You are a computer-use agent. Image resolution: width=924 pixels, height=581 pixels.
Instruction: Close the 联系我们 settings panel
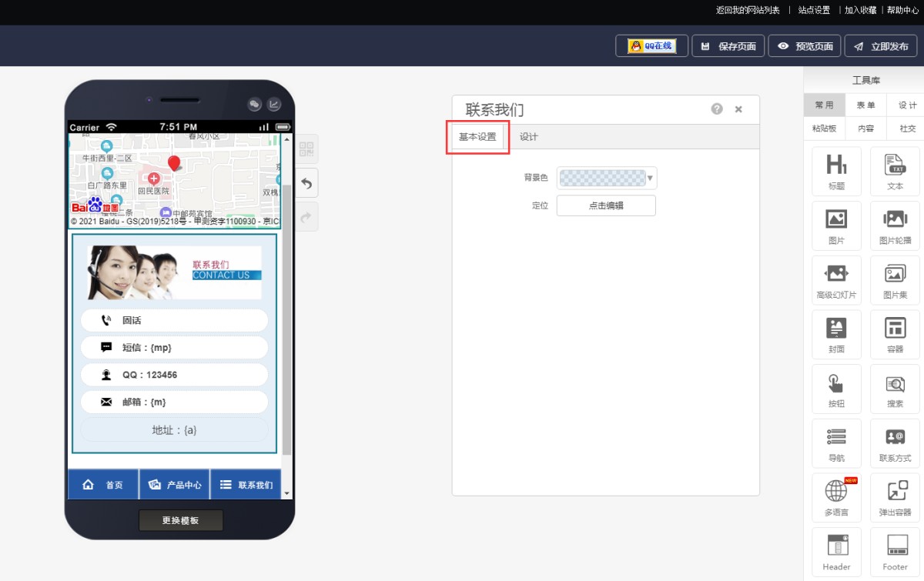click(738, 109)
